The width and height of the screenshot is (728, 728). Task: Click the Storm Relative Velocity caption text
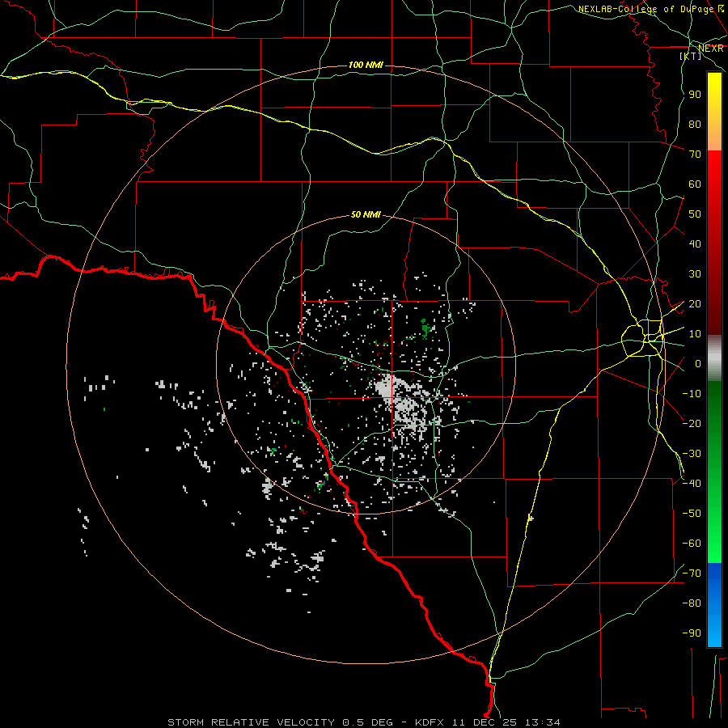[363, 722]
